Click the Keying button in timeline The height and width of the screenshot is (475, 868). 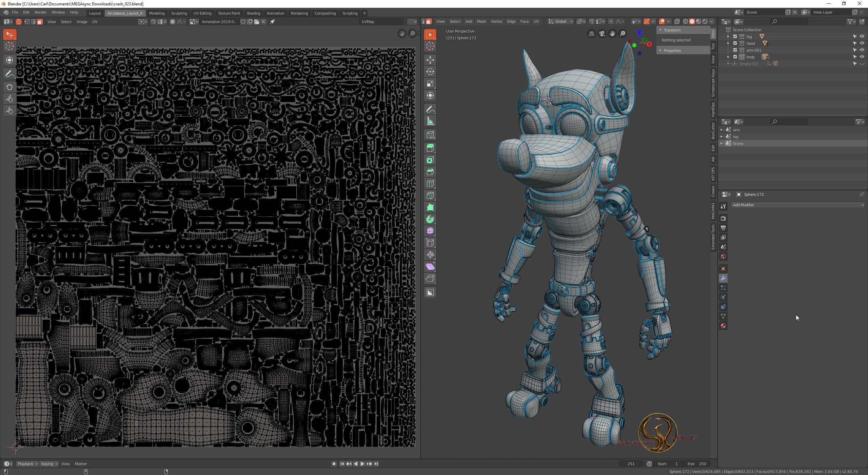coord(49,464)
